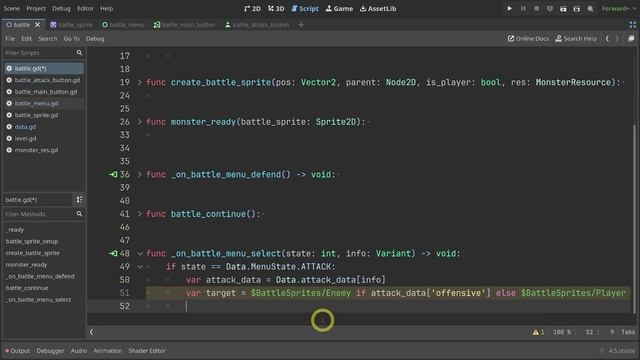
Task: Open the script editor File menu
Action: [10, 38]
